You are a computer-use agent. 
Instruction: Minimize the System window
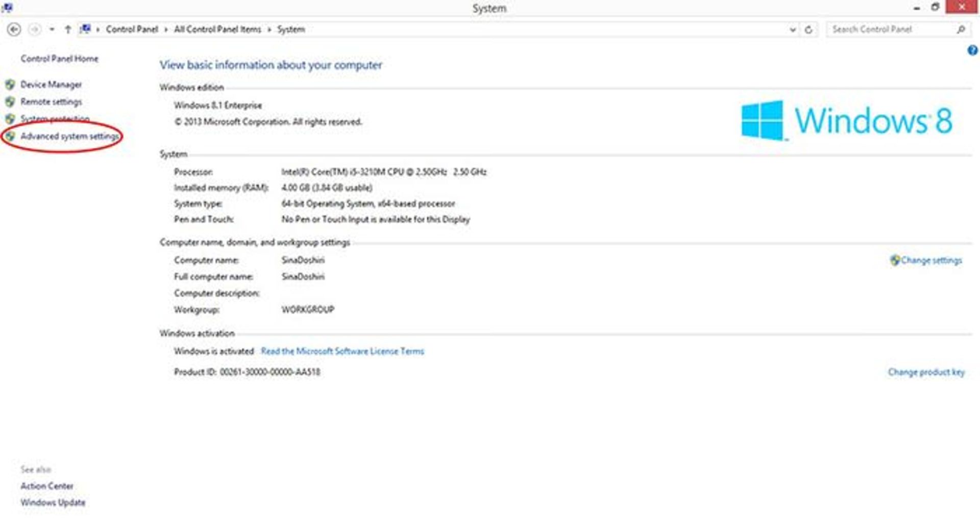pyautogui.click(x=917, y=8)
